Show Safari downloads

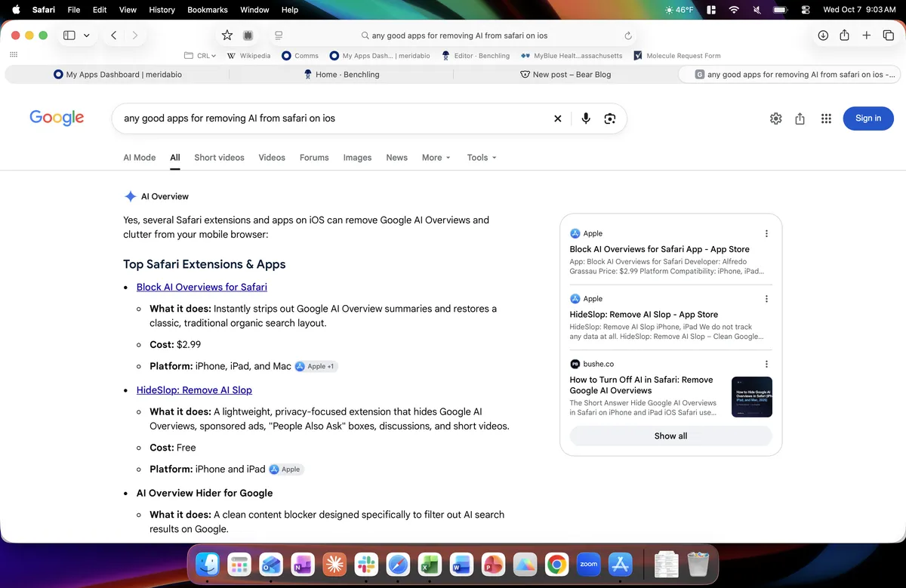[x=823, y=35]
